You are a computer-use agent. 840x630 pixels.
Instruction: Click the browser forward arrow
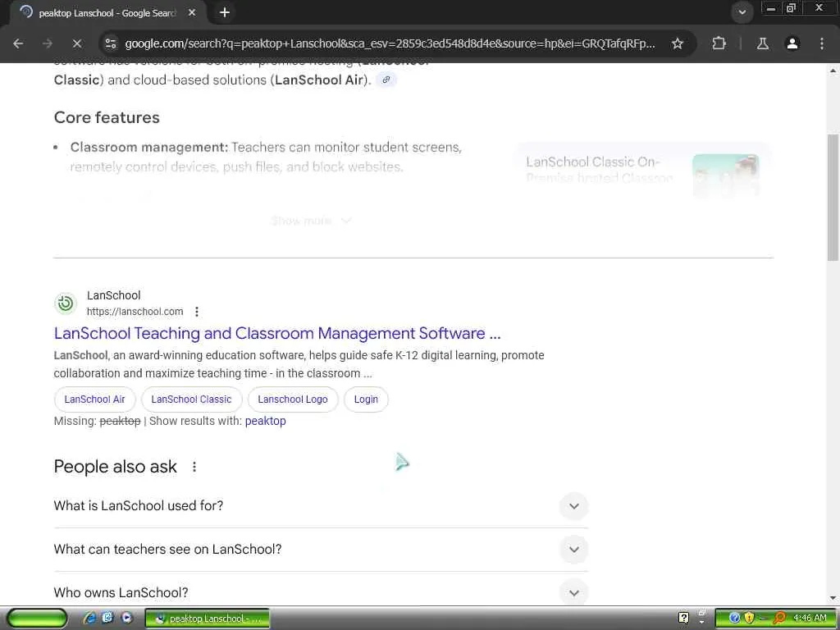click(x=48, y=43)
